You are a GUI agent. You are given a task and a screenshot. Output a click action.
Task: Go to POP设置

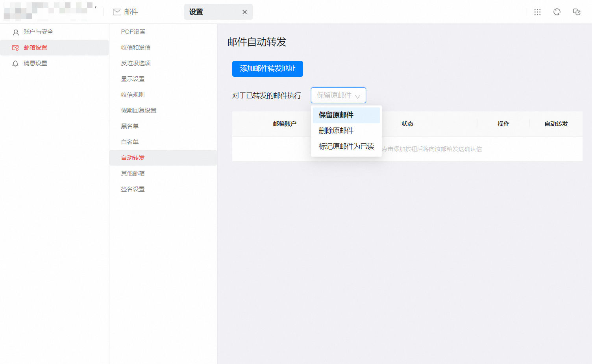pos(163,32)
